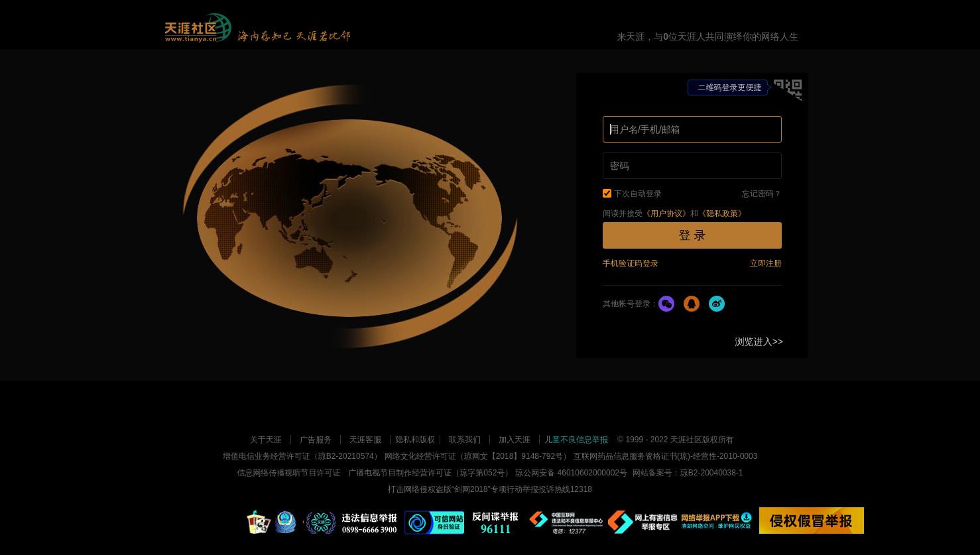Image resolution: width=980 pixels, height=555 pixels.
Task: Open 网络举报APP下载 badge
Action: 716,521
